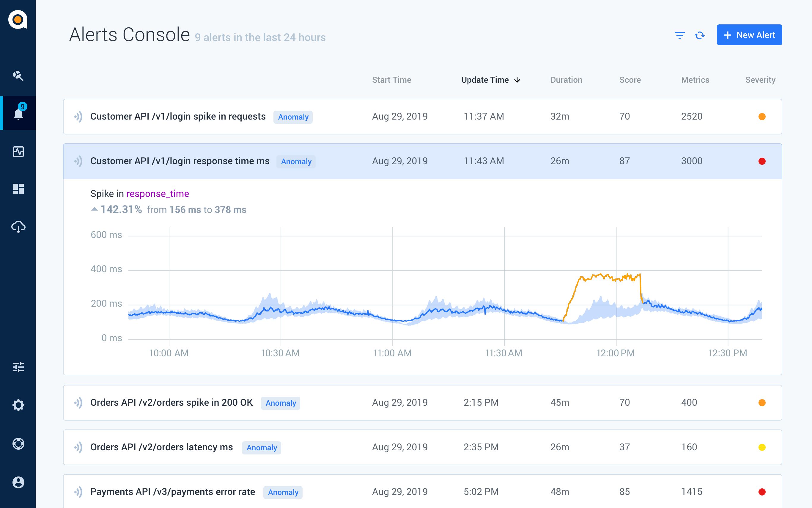Click orange severity dot on login spike row
The height and width of the screenshot is (508, 812).
[762, 117]
